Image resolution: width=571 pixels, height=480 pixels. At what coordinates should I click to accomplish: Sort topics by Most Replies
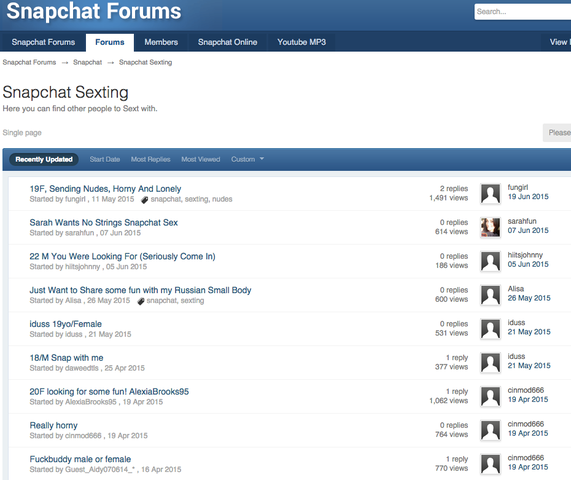click(x=150, y=159)
